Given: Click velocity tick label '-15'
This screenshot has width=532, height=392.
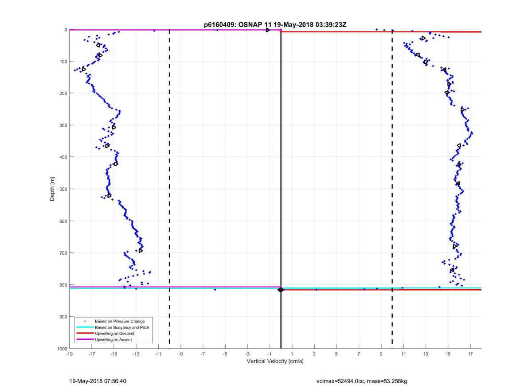Looking at the screenshot, I should click(x=114, y=354).
